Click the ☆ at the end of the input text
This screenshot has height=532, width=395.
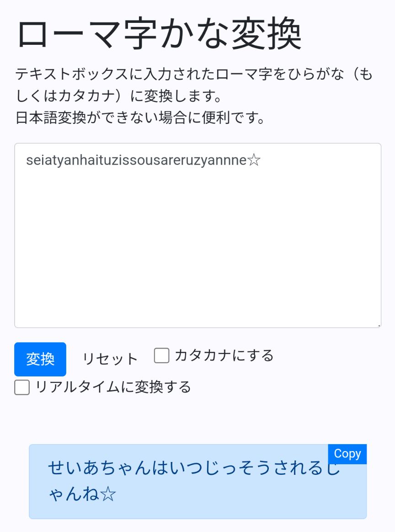[254, 160]
